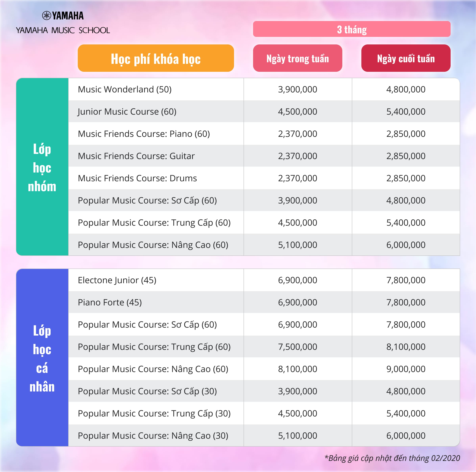476x472 pixels.
Task: Select the '3 tháng' header tab
Action: pyautogui.click(x=352, y=29)
